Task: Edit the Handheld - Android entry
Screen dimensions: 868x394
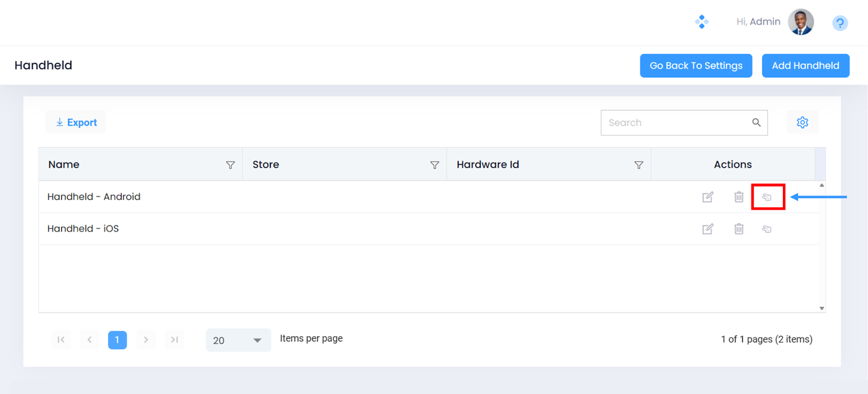Action: coord(707,197)
